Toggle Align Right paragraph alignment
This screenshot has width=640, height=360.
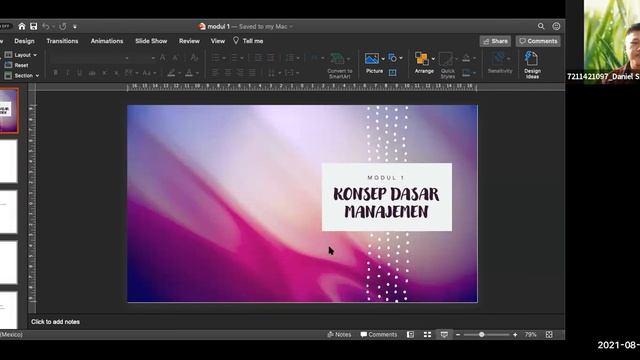(240, 73)
